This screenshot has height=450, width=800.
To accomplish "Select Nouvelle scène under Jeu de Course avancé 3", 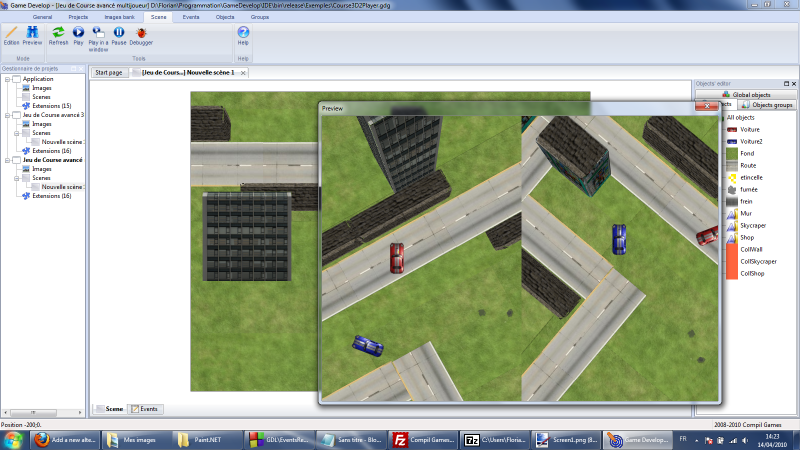I will [62, 142].
